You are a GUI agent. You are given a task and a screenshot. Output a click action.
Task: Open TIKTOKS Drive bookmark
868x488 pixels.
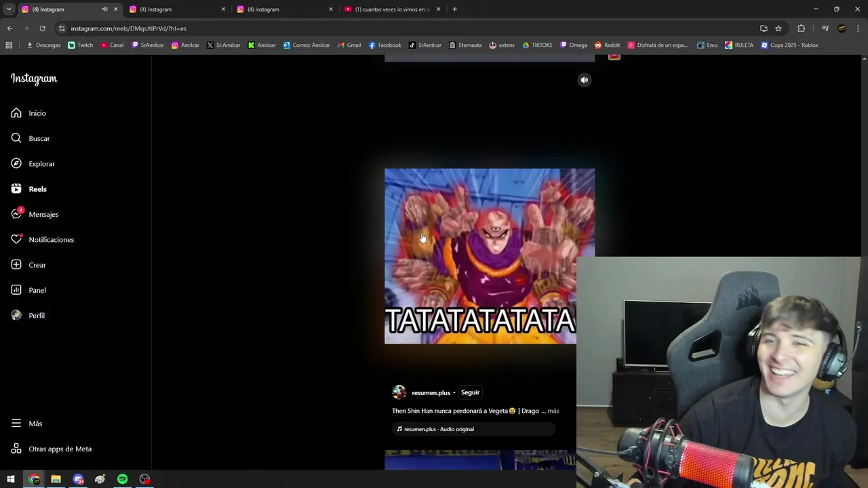pyautogui.click(x=537, y=45)
